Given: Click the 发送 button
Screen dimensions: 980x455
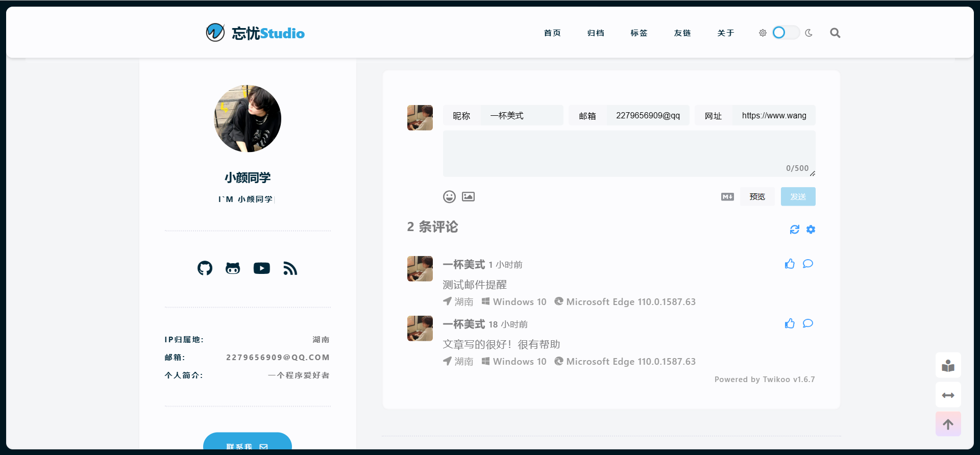Looking at the screenshot, I should pos(798,196).
